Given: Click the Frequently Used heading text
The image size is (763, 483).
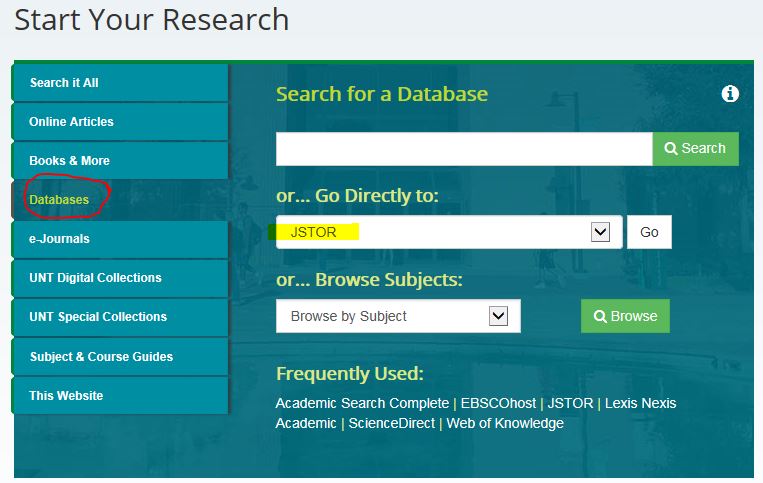Looking at the screenshot, I should [x=349, y=374].
